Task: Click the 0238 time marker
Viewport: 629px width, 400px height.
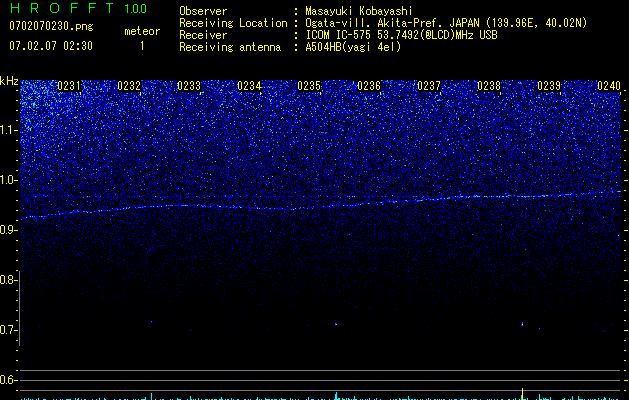Action: pos(489,86)
